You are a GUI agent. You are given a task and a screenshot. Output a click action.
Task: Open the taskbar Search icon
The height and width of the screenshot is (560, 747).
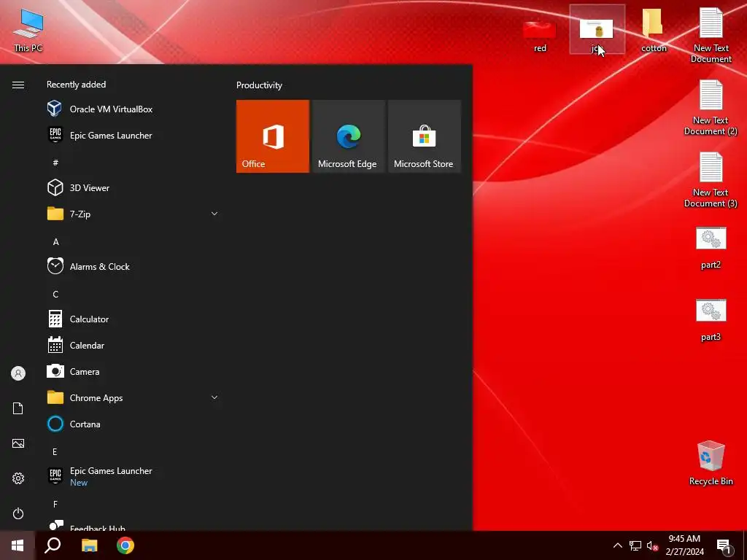(x=53, y=545)
